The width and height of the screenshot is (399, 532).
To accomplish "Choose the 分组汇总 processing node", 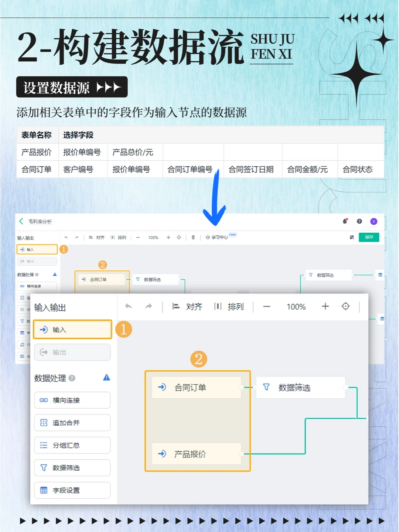I will [x=72, y=445].
